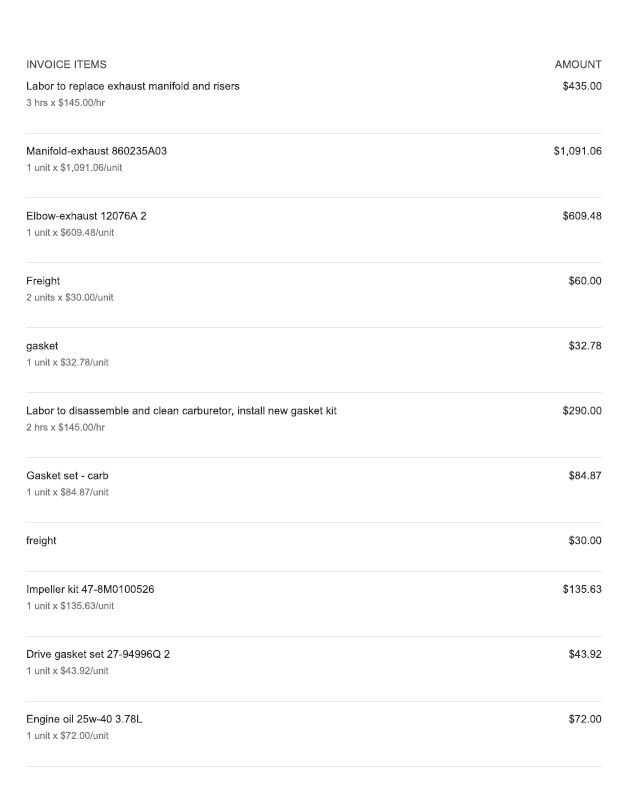Click the $32.78 gasket amount

(585, 346)
